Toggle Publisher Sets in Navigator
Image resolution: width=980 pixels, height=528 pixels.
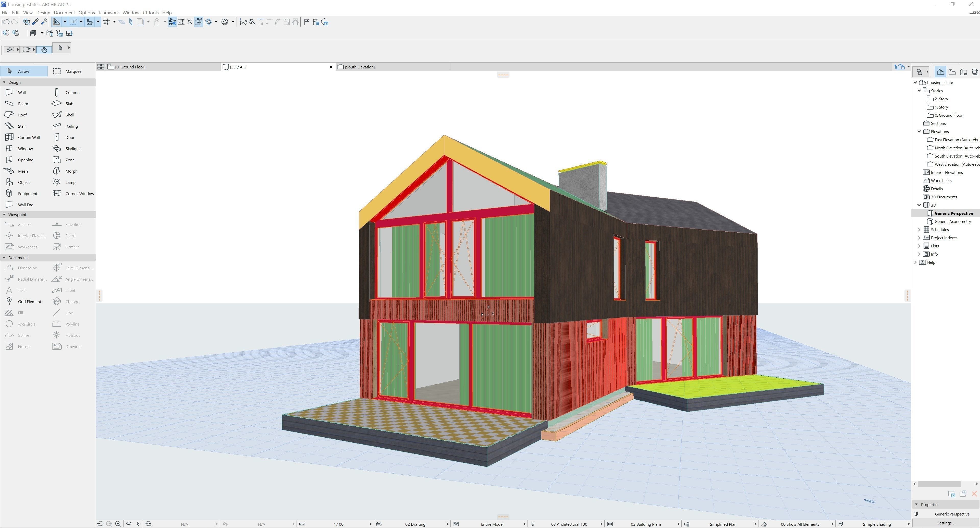[975, 71]
